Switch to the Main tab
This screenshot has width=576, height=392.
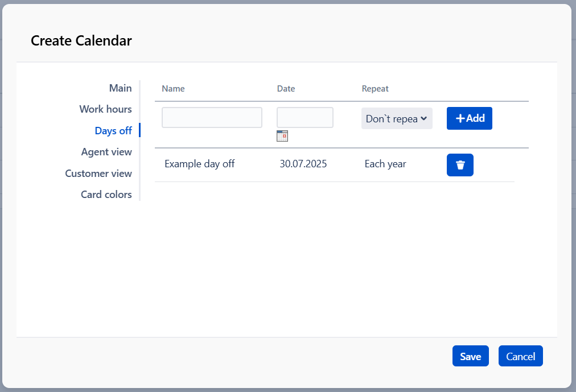pyautogui.click(x=120, y=88)
